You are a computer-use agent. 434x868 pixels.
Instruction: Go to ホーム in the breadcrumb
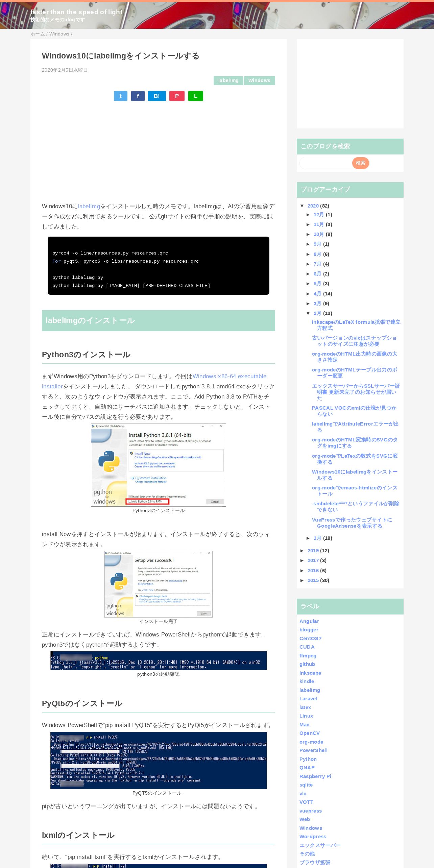tap(38, 34)
